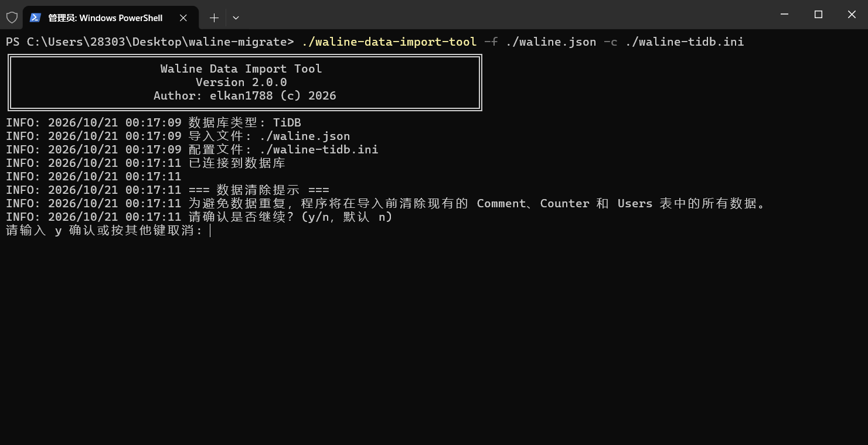Click the 'Author: elkan1788 (c) 2026' line
This screenshot has height=445, width=868.
245,95
